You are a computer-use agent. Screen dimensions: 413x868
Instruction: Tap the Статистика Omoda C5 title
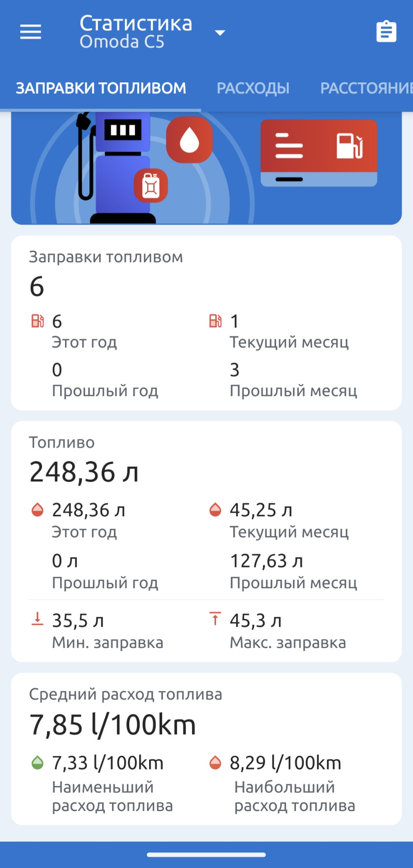[136, 32]
